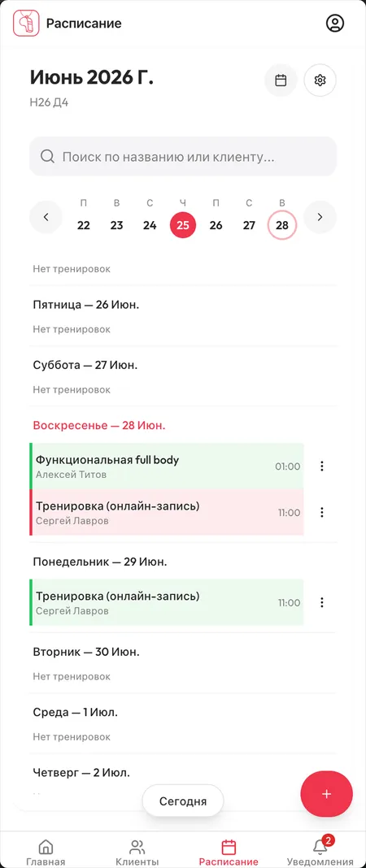
Task: Switch to Главная tab
Action: pos(46,853)
